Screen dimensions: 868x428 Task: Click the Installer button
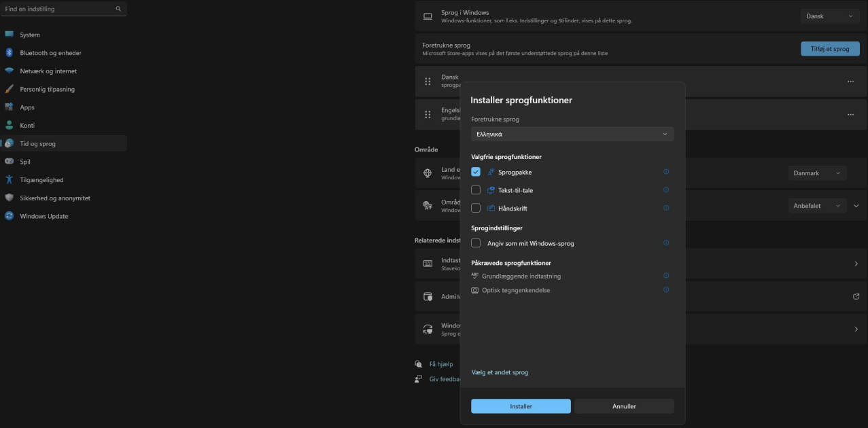pyautogui.click(x=521, y=406)
